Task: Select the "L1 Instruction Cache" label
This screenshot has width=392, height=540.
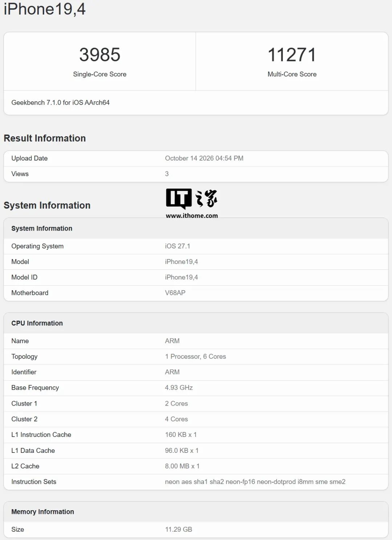Action: tap(41, 435)
